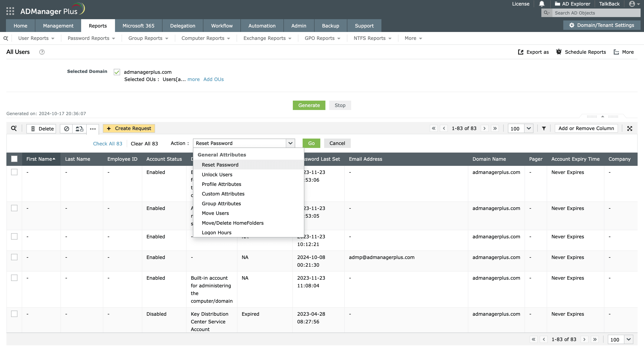Expand the table to fullscreen view
This screenshot has height=353, width=644.
tap(630, 128)
